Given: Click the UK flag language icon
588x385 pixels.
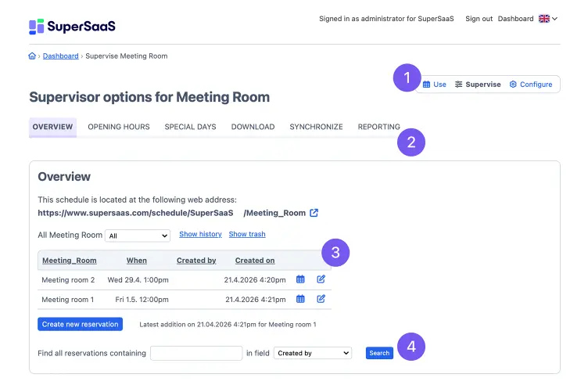Looking at the screenshot, I should point(543,19).
